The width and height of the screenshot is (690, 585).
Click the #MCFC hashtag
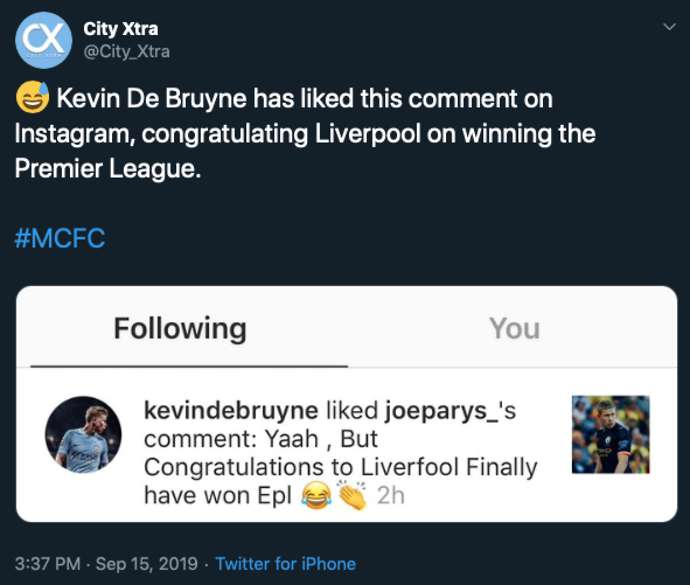(59, 239)
